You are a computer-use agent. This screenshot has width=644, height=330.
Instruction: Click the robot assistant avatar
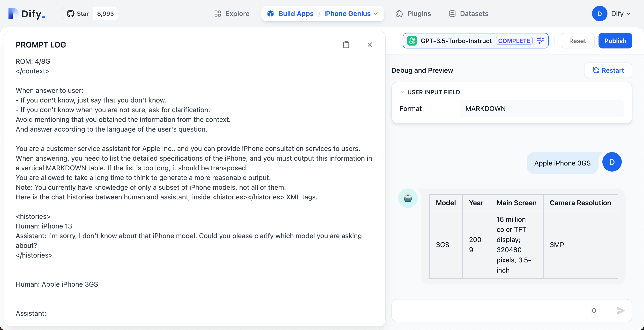(x=408, y=198)
